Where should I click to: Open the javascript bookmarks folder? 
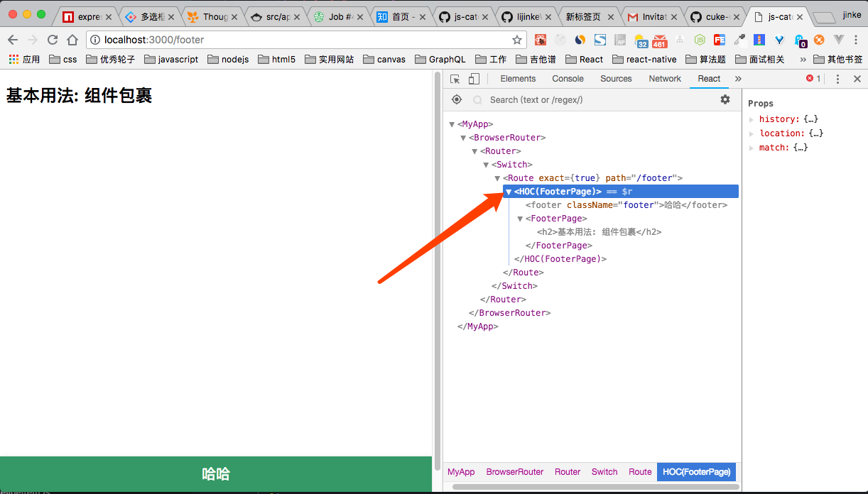pyautogui.click(x=171, y=60)
